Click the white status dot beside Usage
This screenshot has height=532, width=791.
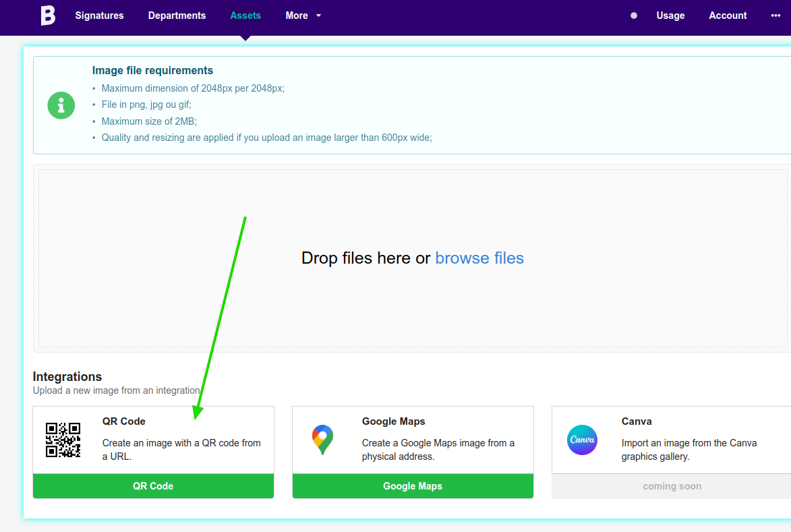click(x=633, y=16)
